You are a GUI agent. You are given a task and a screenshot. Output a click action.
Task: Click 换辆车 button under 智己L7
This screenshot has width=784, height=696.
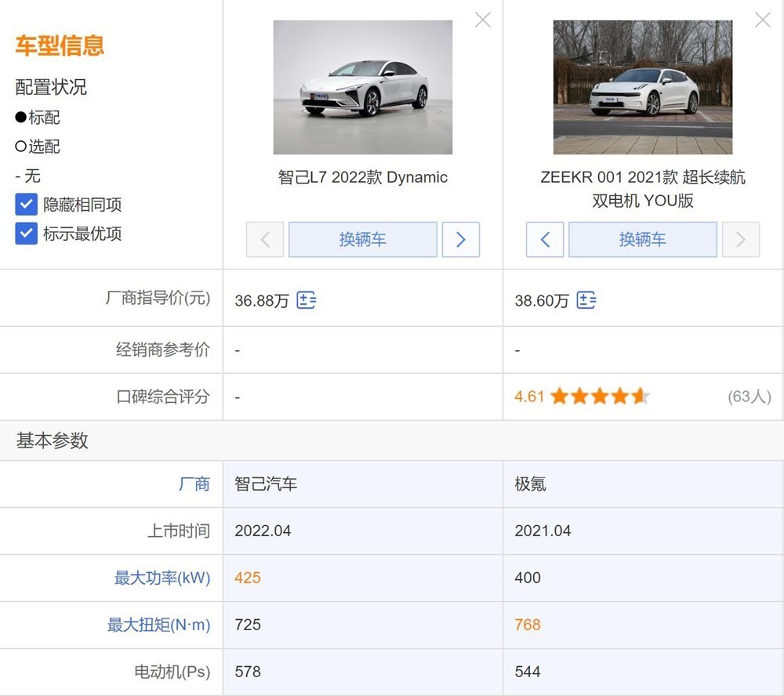point(363,240)
